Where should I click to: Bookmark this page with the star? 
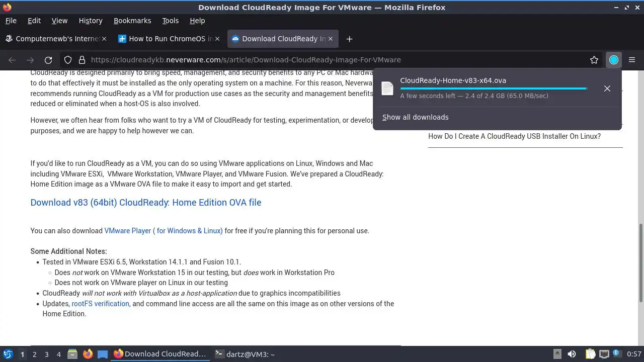(594, 60)
